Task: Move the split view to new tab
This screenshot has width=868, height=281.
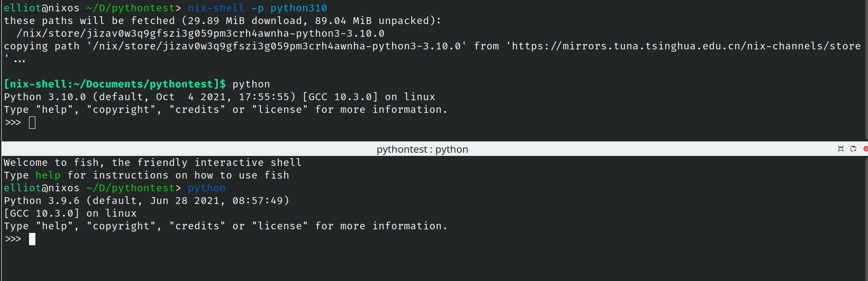Action: (853, 149)
